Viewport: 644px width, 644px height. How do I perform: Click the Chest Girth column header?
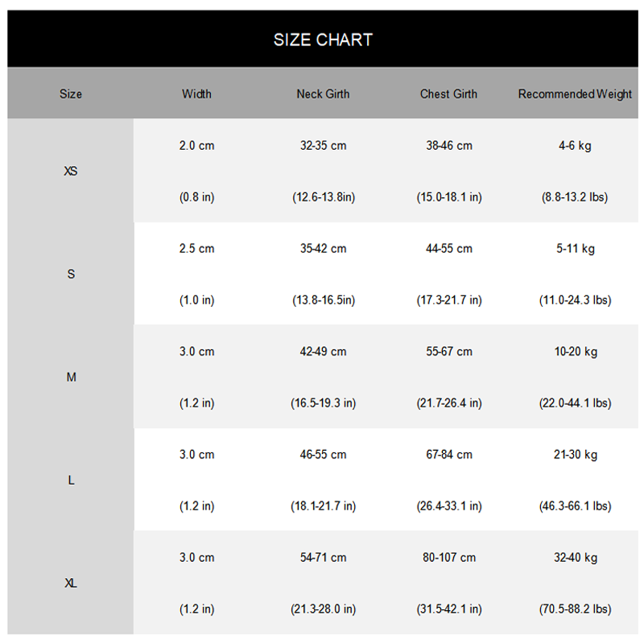pyautogui.click(x=448, y=94)
